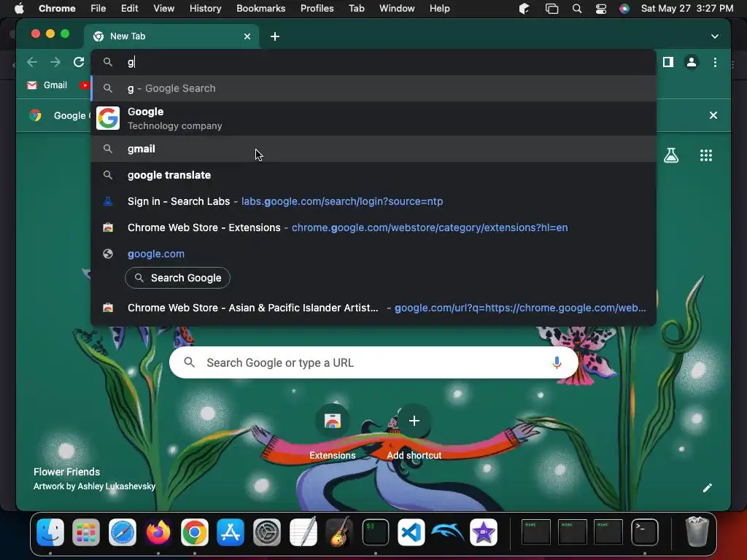The image size is (747, 560).
Task: Open the Apple menu
Action: pos(19,8)
